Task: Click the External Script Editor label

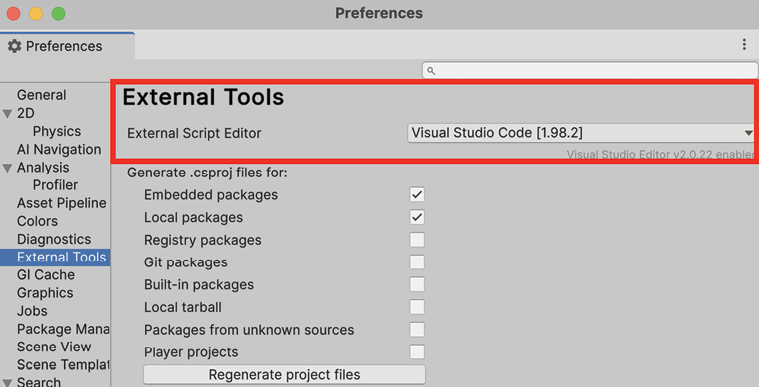Action: tap(194, 133)
